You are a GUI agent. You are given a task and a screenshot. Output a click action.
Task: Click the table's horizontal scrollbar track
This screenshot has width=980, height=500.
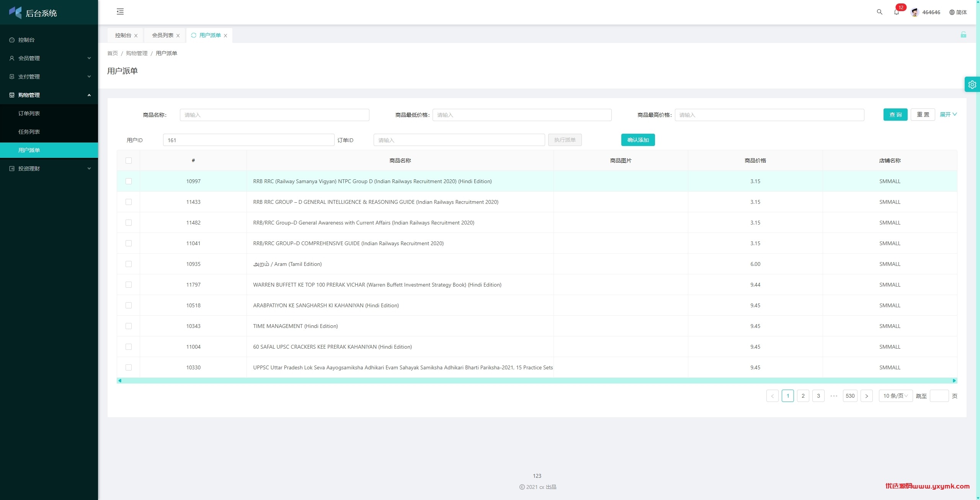pos(537,380)
